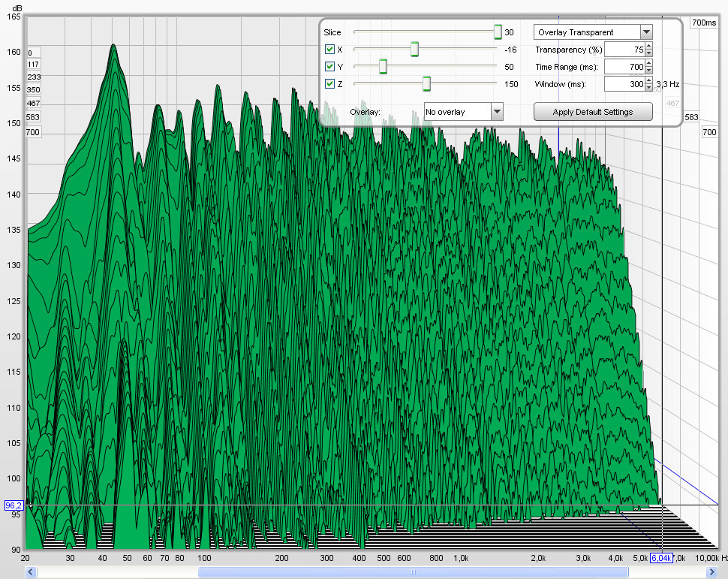Click the Window (ms) value field

pos(625,84)
